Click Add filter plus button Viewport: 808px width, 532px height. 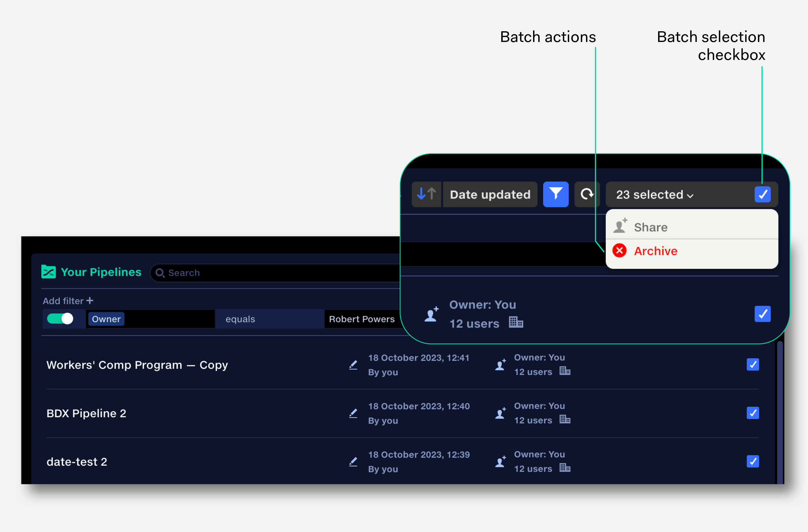tap(68, 301)
